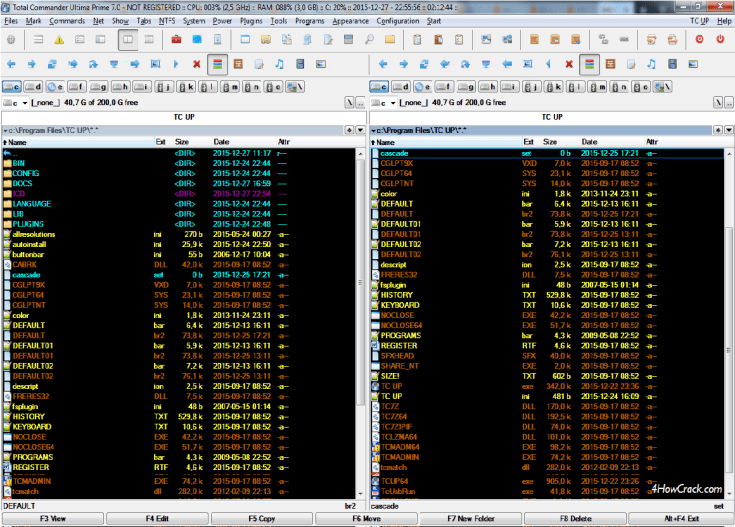
Task: Click the F7 New Folder button
Action: point(471,519)
